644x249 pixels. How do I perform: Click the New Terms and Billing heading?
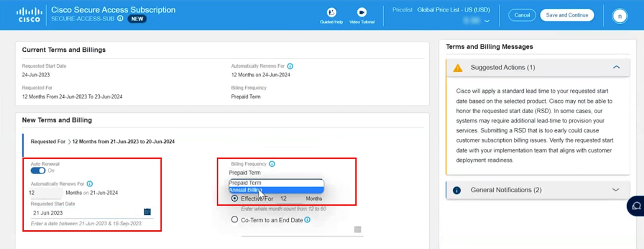[57, 120]
